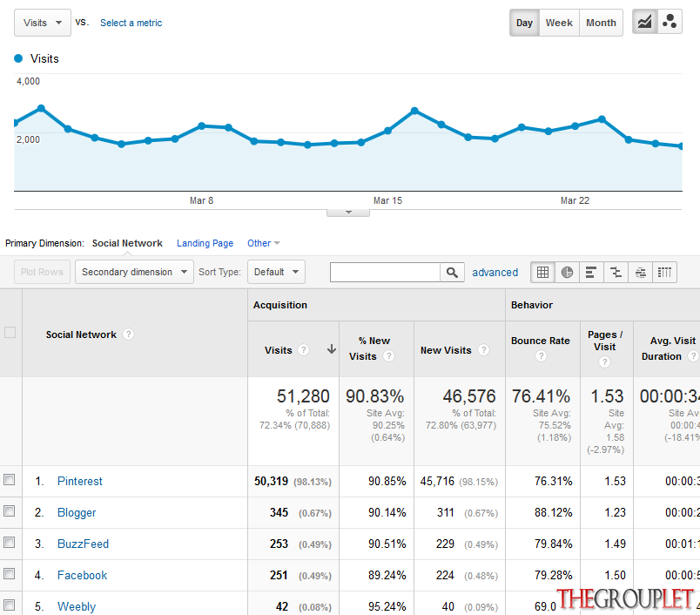Check the Blogger row checkbox
Screen dimensions: 700x615
pyautogui.click(x=10, y=511)
